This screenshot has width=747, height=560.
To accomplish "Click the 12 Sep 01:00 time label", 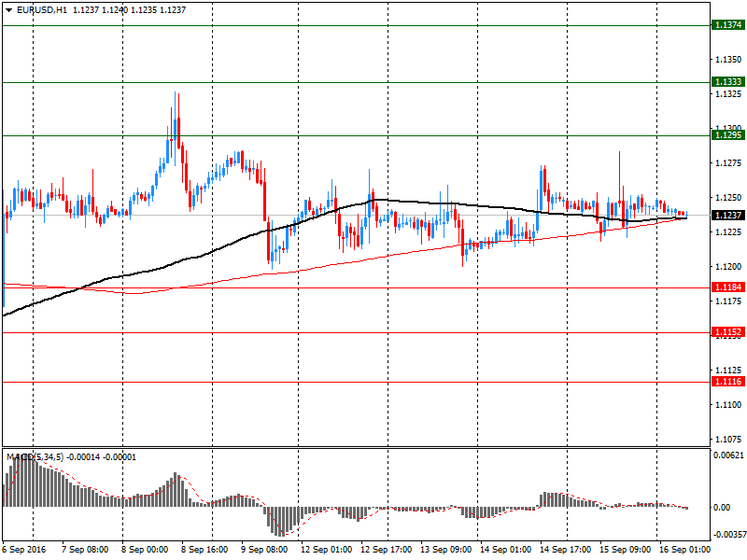I will 326,550.
